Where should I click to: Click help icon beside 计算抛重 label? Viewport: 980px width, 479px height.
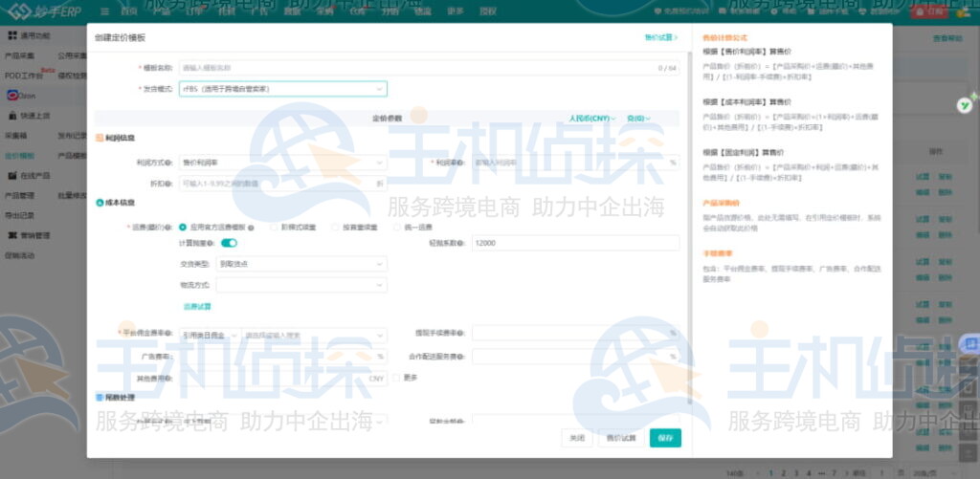(x=211, y=243)
